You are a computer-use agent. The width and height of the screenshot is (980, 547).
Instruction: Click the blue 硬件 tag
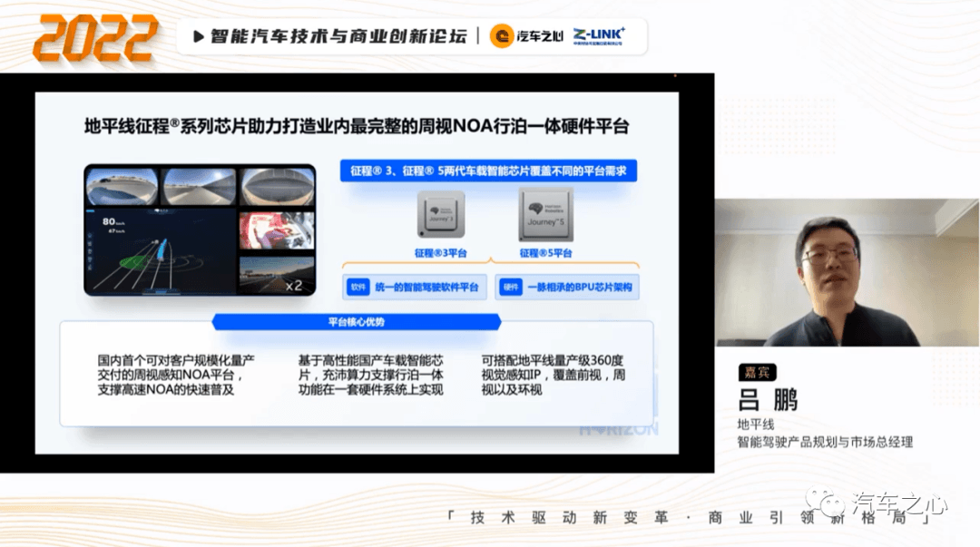click(511, 287)
